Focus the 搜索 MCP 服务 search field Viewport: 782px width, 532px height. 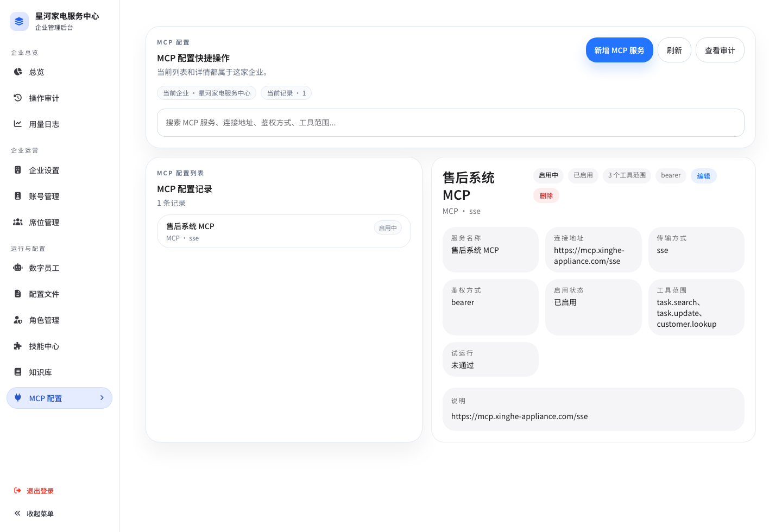450,123
